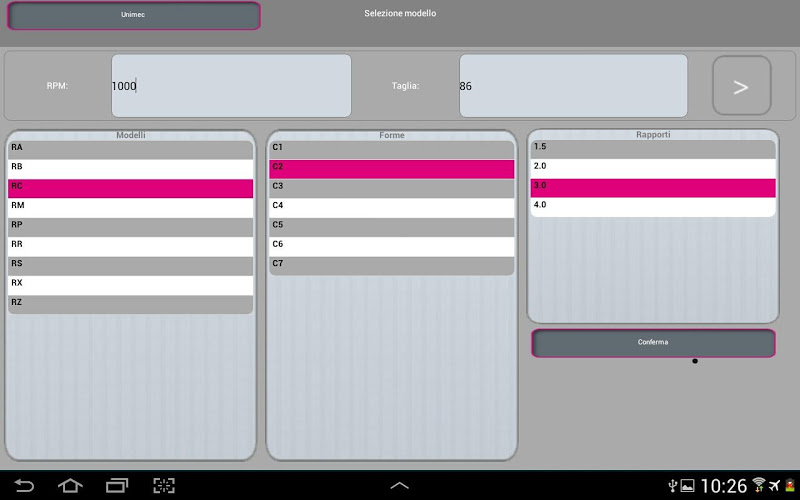Click the Selezione modello title
Screen dimensions: 800x500
coord(400,13)
